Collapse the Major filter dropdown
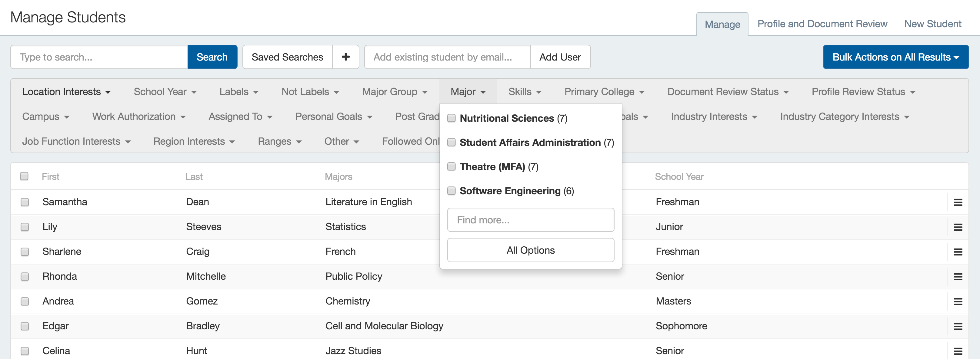 (468, 91)
